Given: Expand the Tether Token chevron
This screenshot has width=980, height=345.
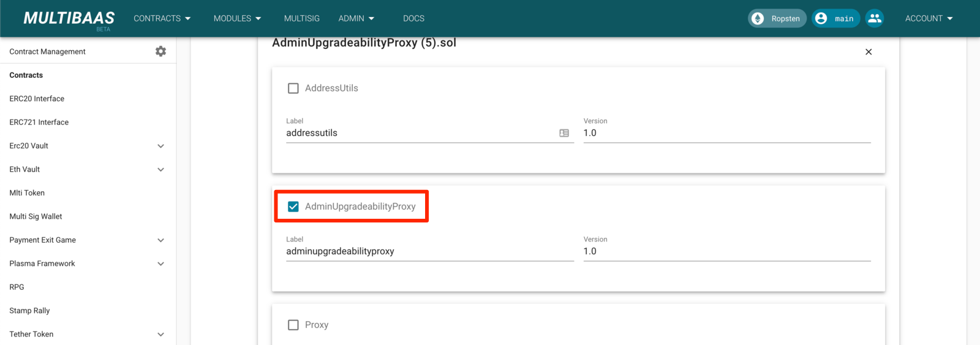Looking at the screenshot, I should (160, 335).
